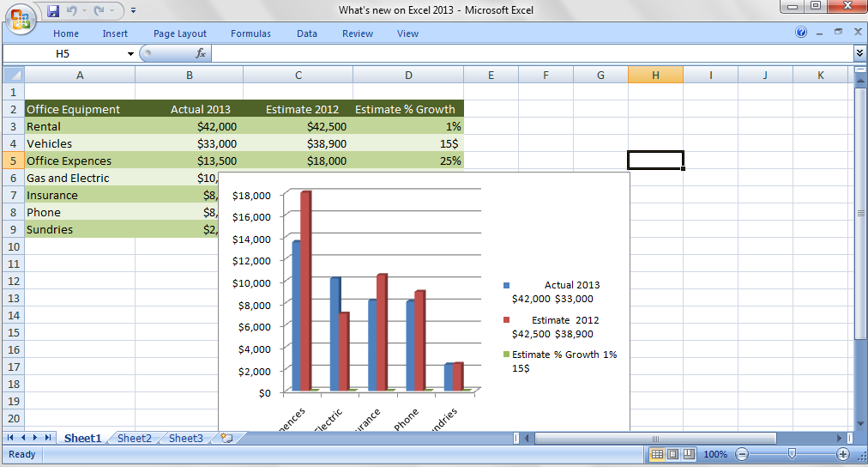Click the Redo arrow icon

pyautogui.click(x=99, y=10)
